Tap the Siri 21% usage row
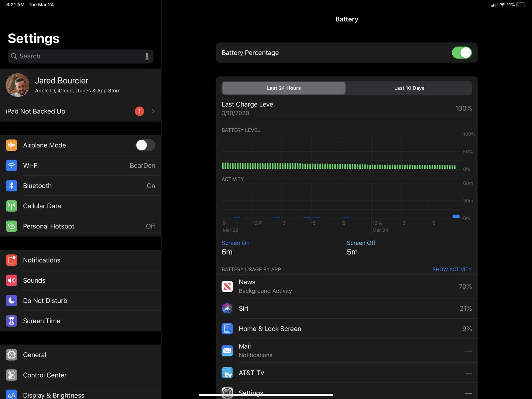The height and width of the screenshot is (399, 532). pyautogui.click(x=347, y=308)
